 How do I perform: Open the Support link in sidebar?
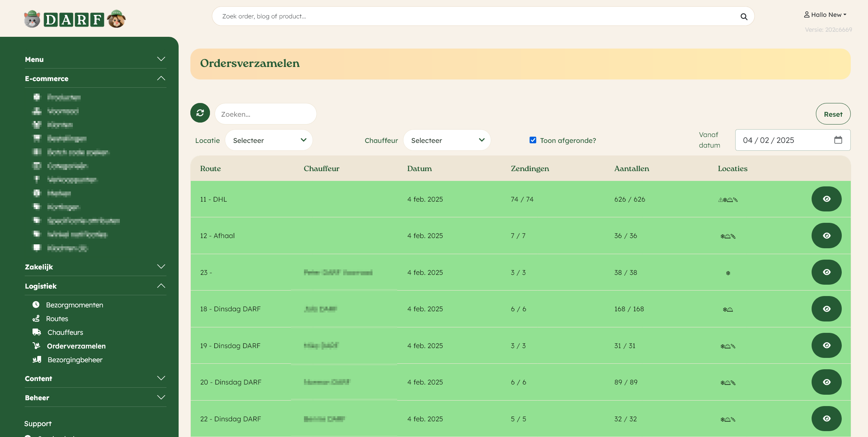point(38,423)
